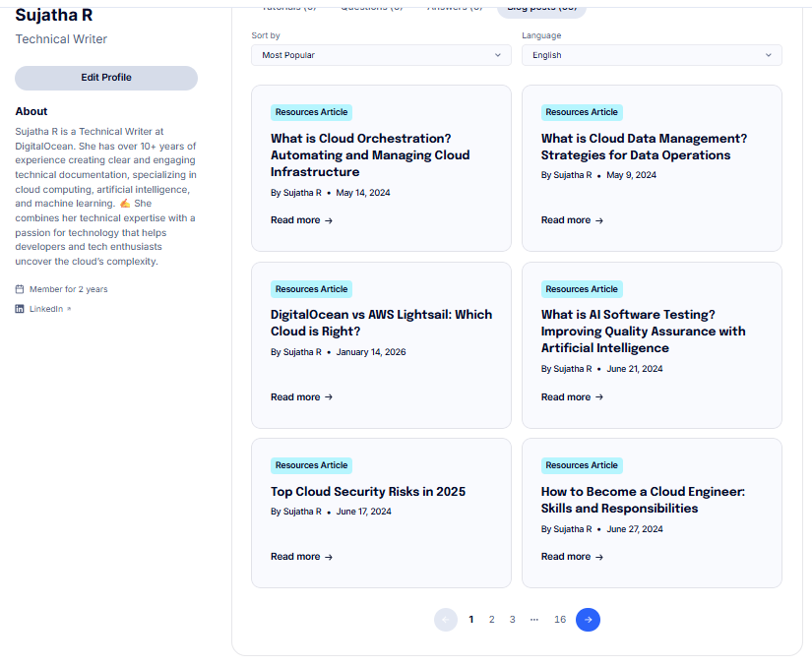Click Resources Article tag on AI Software Testing card
The image size is (812, 666).
pos(582,289)
